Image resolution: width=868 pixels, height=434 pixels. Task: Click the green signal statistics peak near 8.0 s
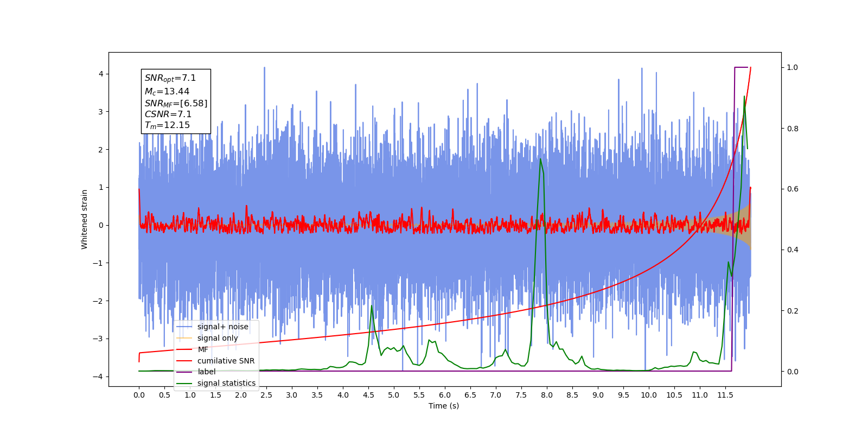click(540, 159)
